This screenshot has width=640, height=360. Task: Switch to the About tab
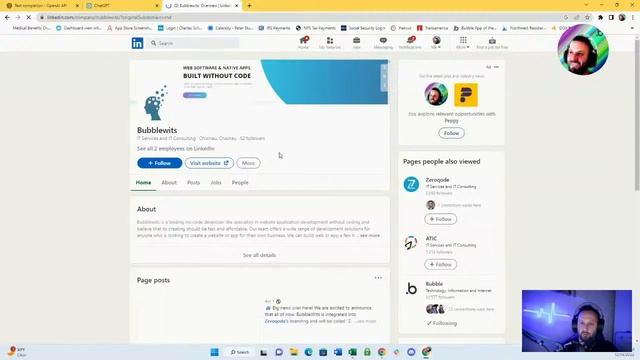[x=169, y=182]
